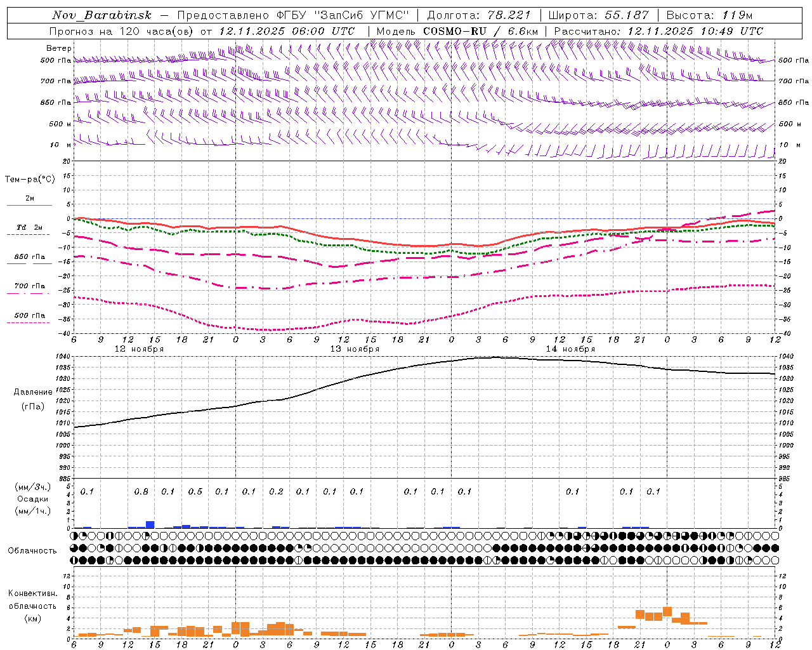Click the 'Высота: 119м' header field
812x650 pixels.
(x=709, y=15)
